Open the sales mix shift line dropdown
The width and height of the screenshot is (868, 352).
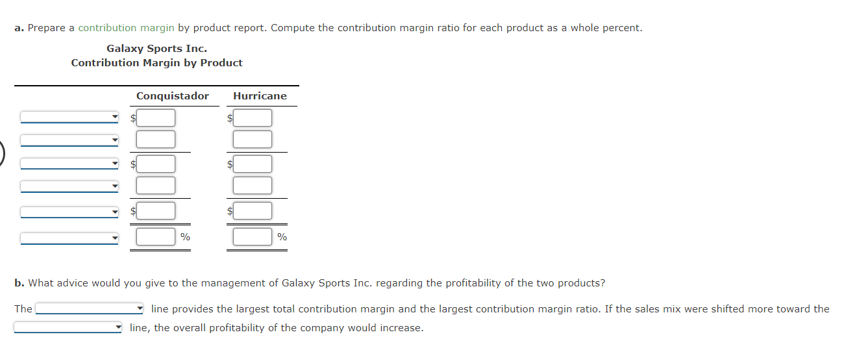tap(68, 328)
